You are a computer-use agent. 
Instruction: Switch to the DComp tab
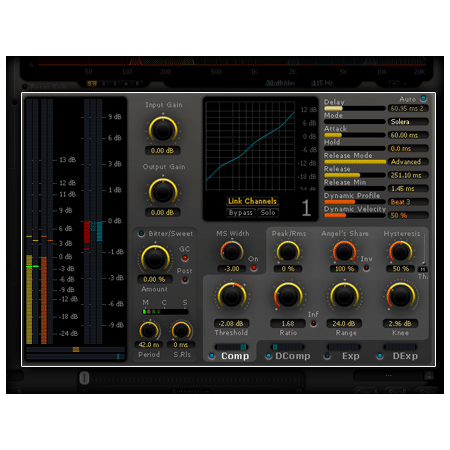pyautogui.click(x=293, y=356)
